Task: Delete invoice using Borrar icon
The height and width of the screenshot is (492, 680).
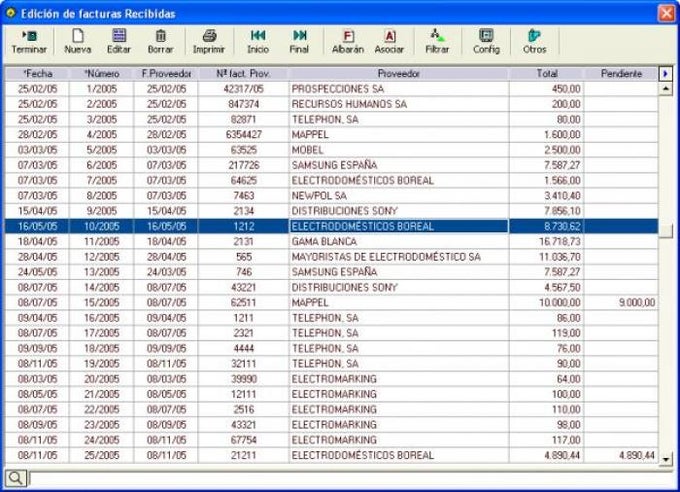Action: pyautogui.click(x=160, y=42)
